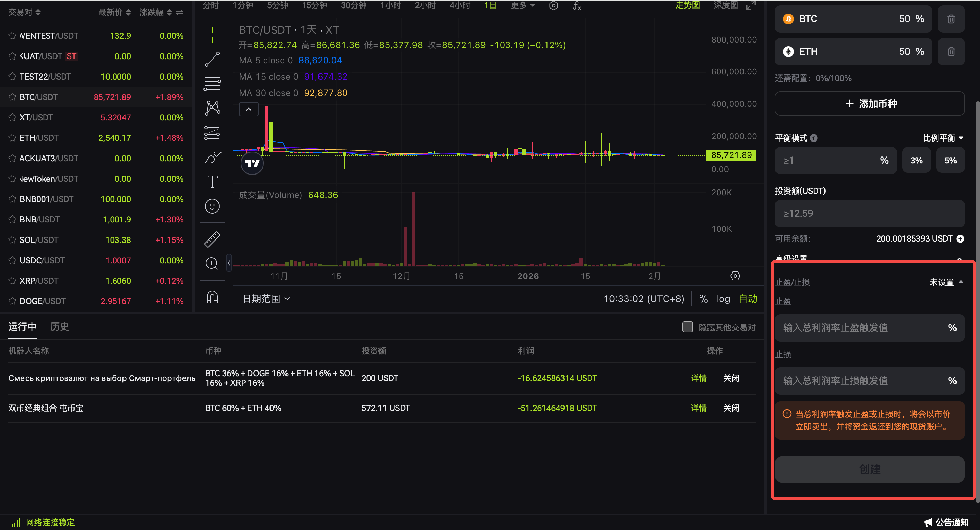This screenshot has height=530, width=980.
Task: Sort by 交易对 trading pair column
Action: pos(24,13)
